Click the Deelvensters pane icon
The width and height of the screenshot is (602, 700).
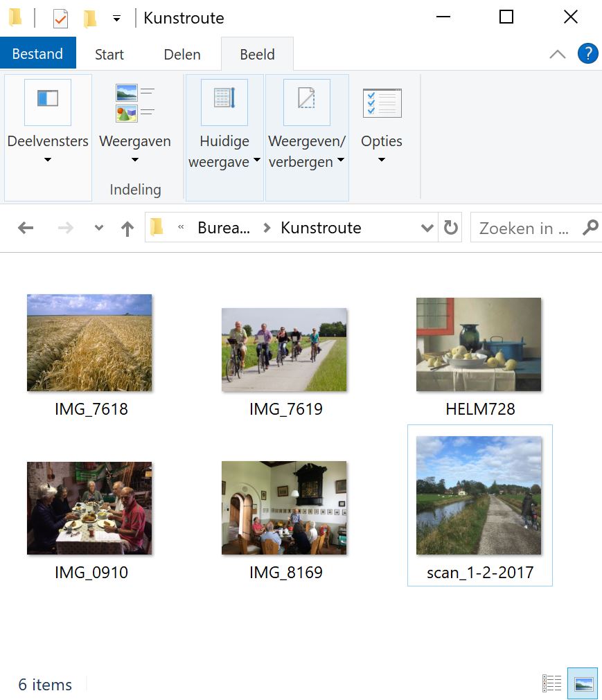tap(48, 102)
